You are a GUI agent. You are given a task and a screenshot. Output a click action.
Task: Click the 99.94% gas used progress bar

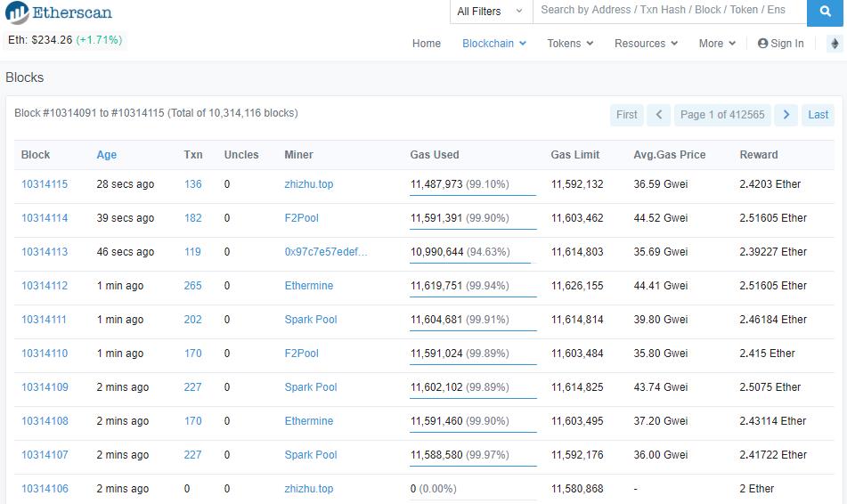473,297
